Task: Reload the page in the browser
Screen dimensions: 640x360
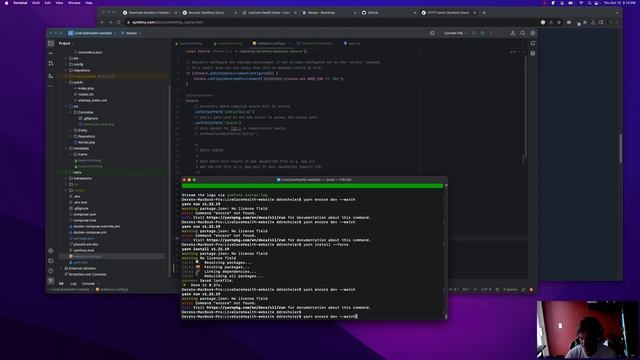Action: (118, 22)
